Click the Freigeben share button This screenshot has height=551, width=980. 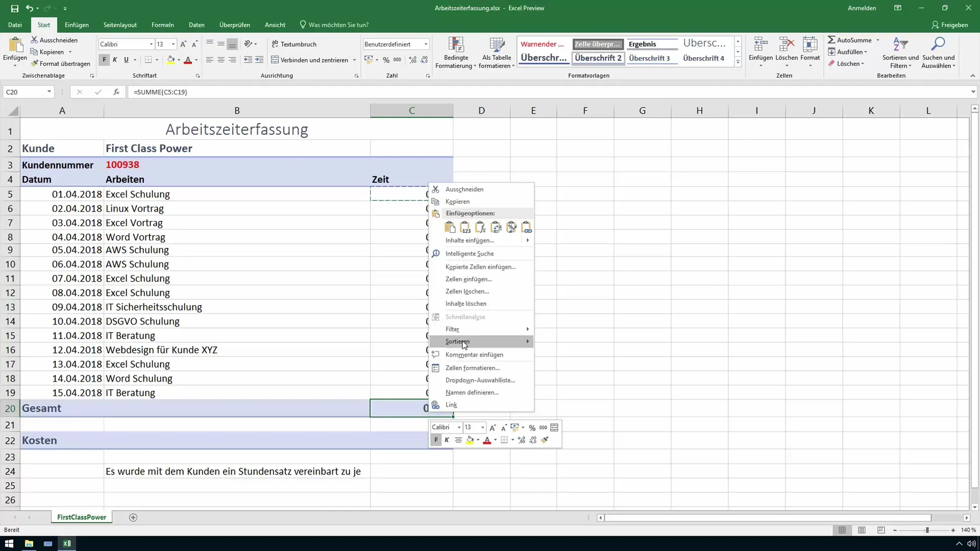[x=949, y=25]
